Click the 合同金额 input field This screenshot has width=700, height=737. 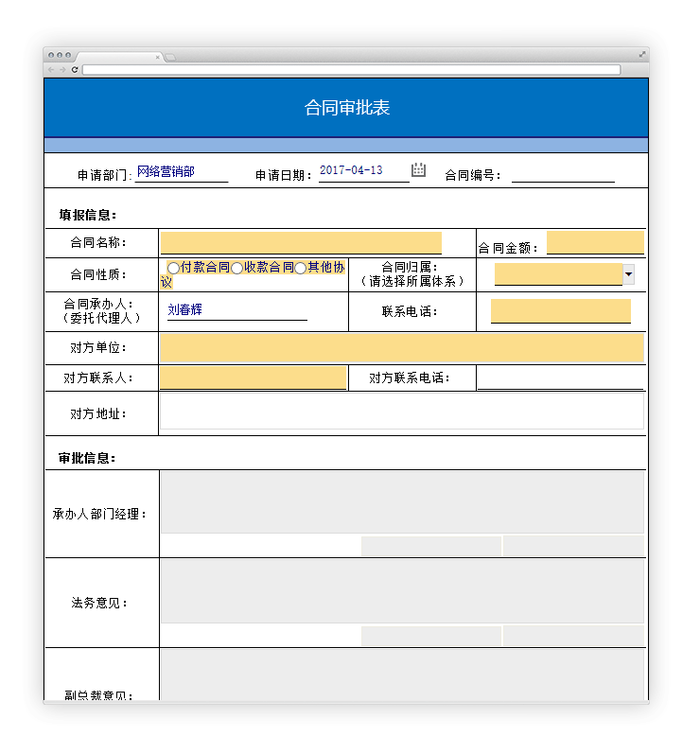pos(595,242)
